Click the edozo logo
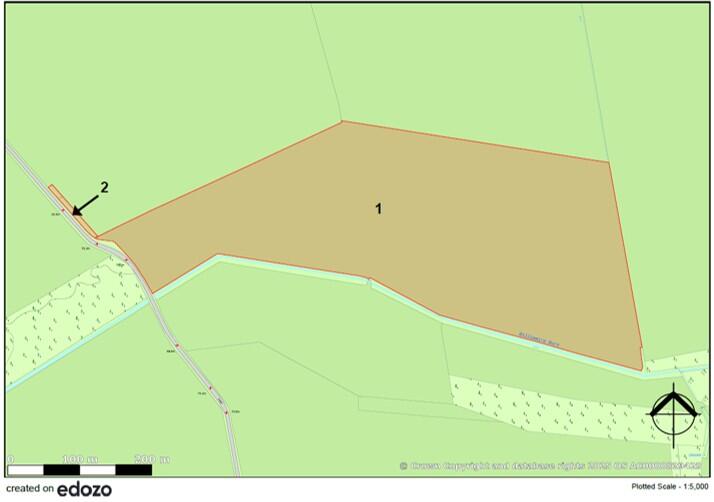 coord(84,489)
